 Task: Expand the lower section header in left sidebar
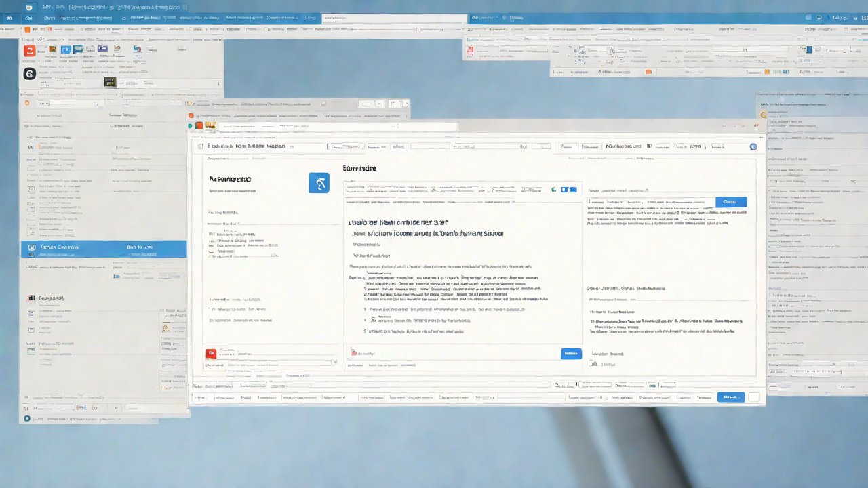point(31,298)
